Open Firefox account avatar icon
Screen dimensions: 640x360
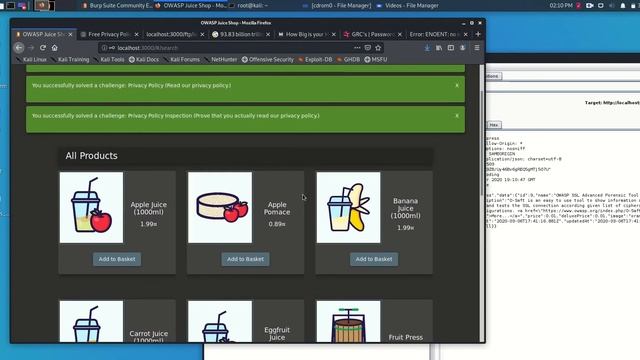click(462, 48)
